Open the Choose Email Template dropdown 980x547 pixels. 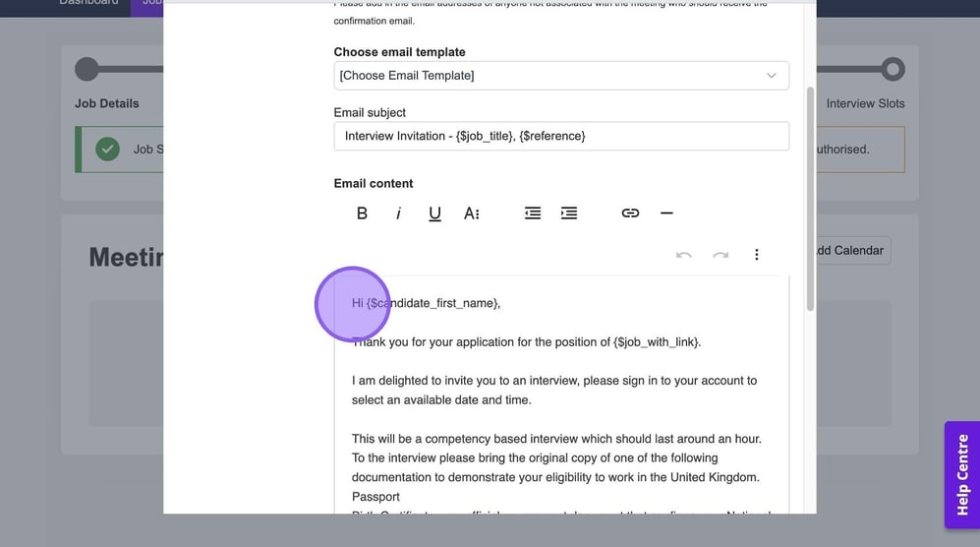point(560,76)
